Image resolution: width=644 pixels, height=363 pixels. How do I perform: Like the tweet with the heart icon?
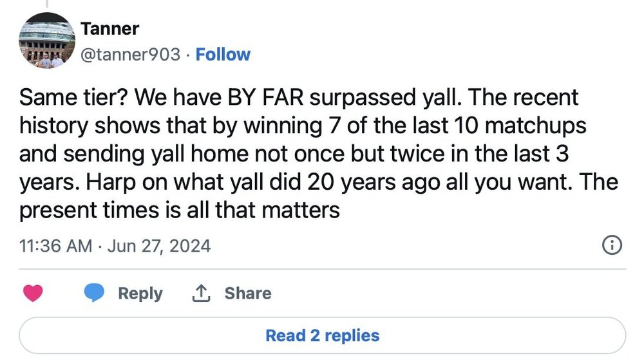pyautogui.click(x=32, y=293)
